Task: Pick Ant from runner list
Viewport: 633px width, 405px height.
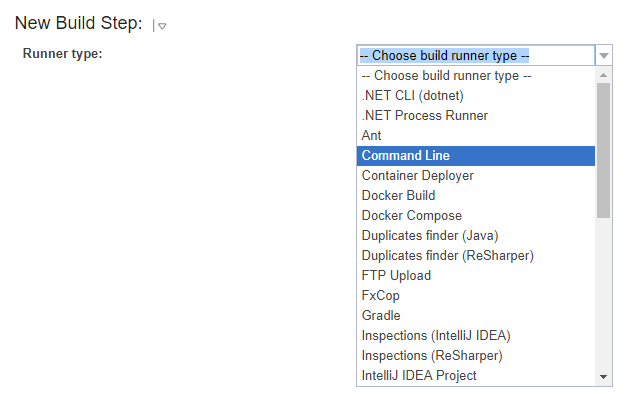Action: pyautogui.click(x=372, y=136)
